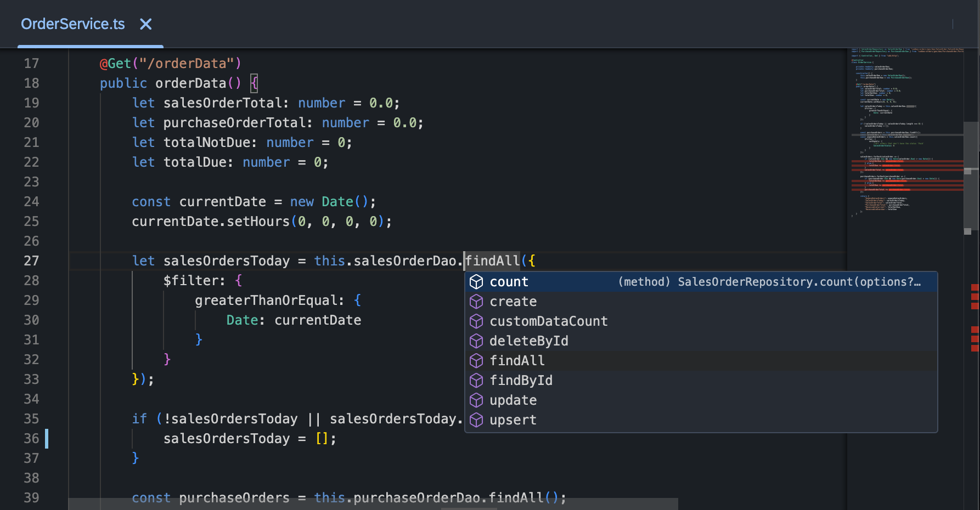Choose create from suggestion list
Screen dimensions: 980x510
click(x=701, y=302)
